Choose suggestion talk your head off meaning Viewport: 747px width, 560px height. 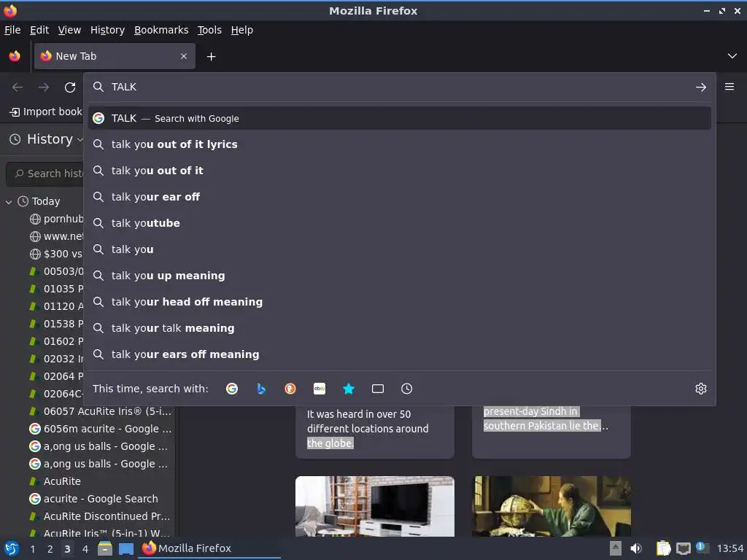(399, 301)
